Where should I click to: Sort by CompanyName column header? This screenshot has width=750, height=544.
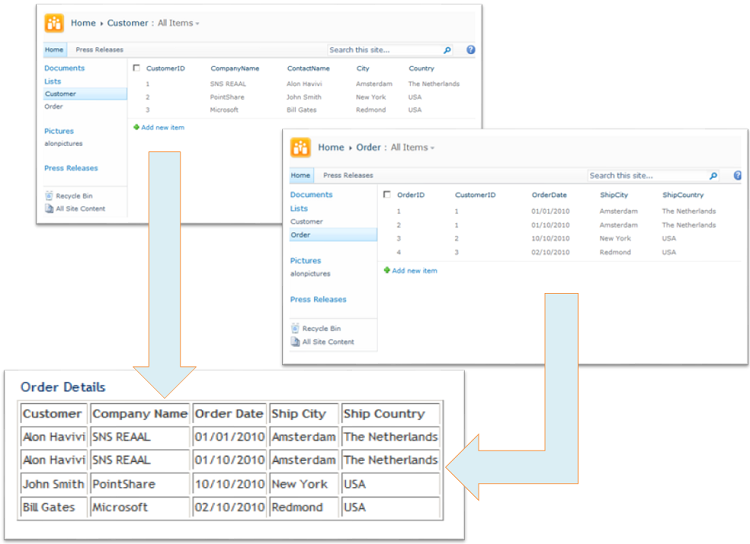[x=235, y=68]
